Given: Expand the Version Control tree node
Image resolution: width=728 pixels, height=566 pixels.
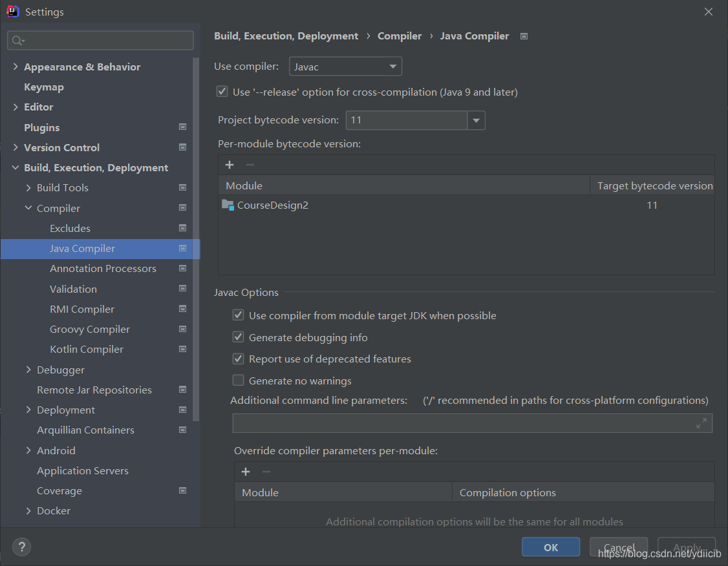Looking at the screenshot, I should pyautogui.click(x=16, y=147).
